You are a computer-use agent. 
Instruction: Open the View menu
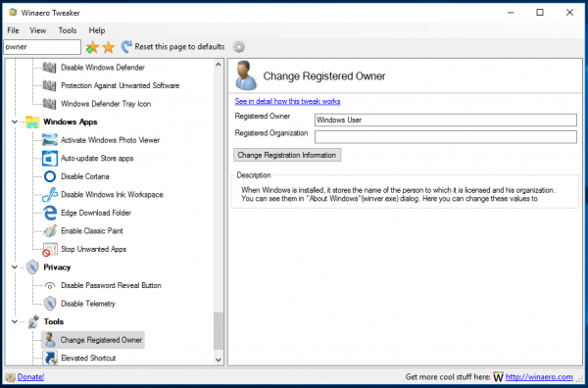(38, 30)
